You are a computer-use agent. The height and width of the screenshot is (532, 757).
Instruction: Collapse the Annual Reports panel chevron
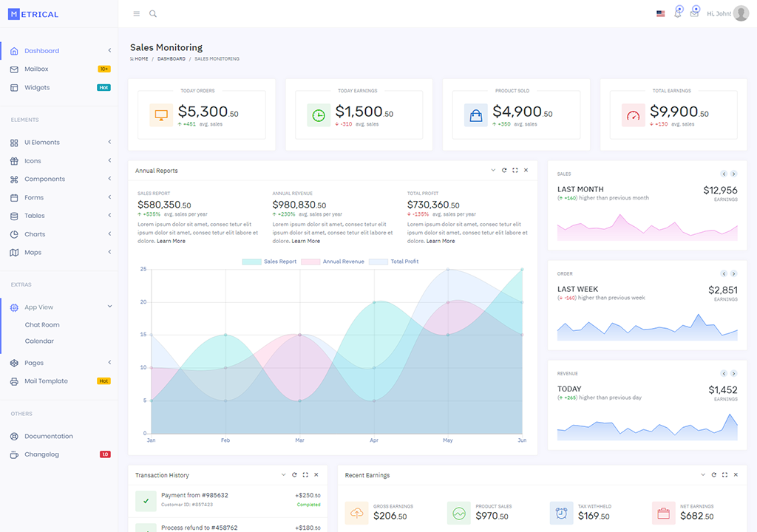[493, 170]
